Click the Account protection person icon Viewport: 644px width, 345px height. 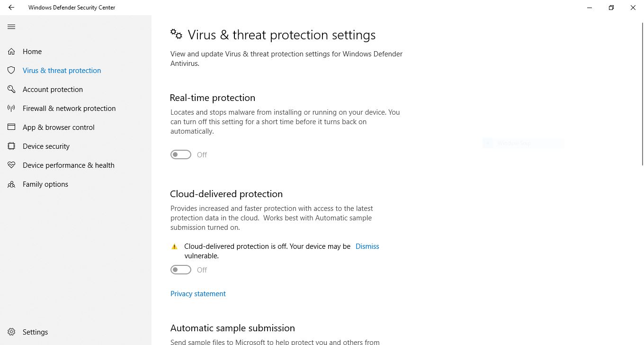(11, 90)
